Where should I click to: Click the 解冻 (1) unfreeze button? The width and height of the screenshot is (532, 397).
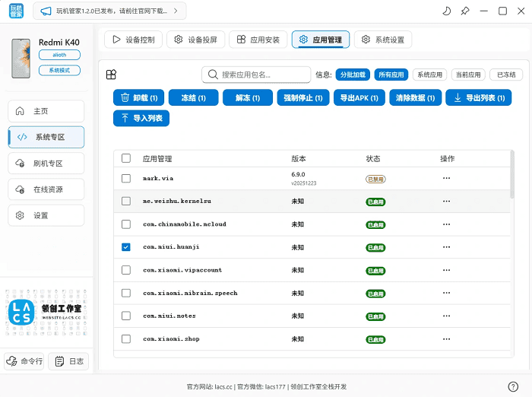pos(248,98)
